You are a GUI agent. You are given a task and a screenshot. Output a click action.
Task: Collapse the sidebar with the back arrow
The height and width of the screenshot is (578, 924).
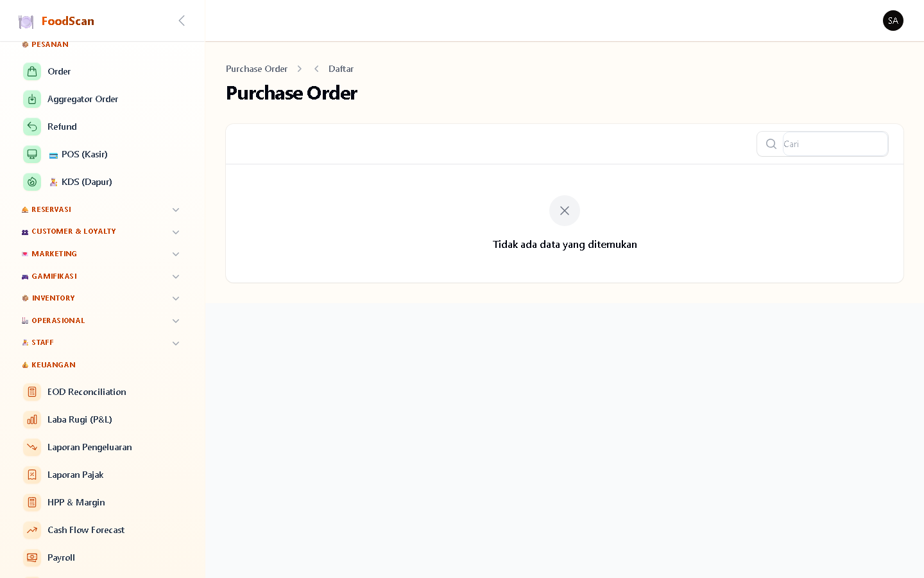pos(182,21)
